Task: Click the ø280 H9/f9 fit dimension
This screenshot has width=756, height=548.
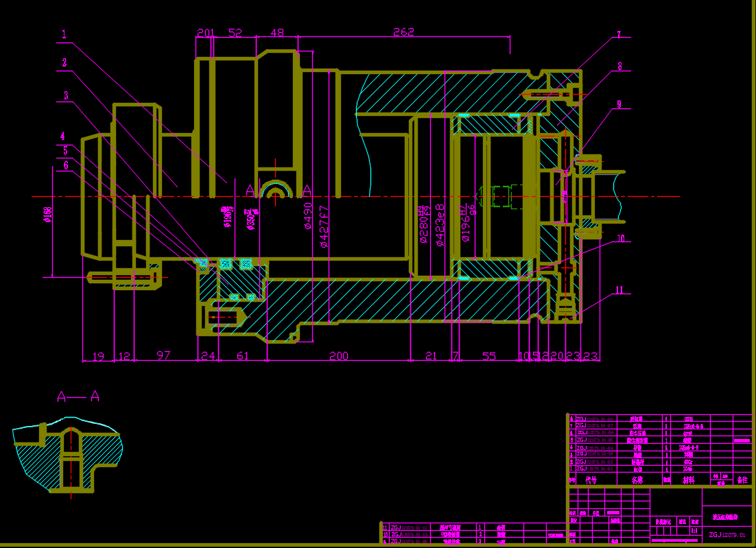Action: [424, 224]
